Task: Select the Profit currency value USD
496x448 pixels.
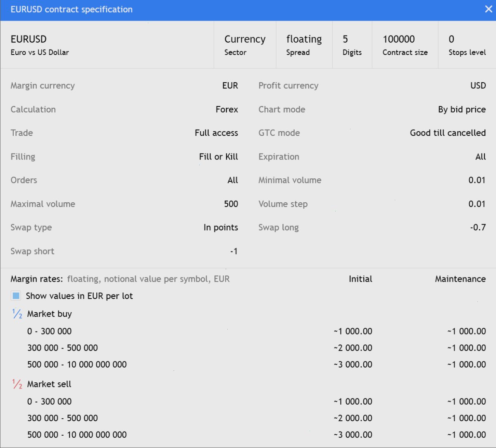Action: (478, 85)
